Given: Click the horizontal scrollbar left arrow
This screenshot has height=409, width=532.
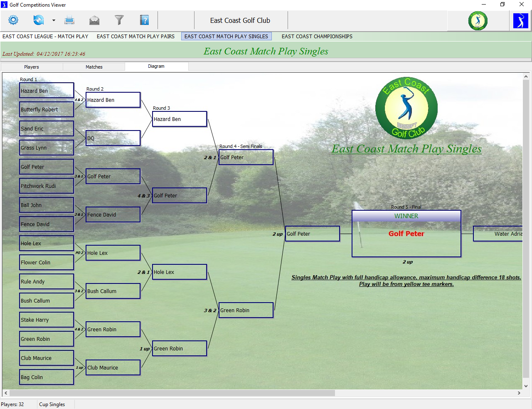Looking at the screenshot, I should (x=6, y=393).
